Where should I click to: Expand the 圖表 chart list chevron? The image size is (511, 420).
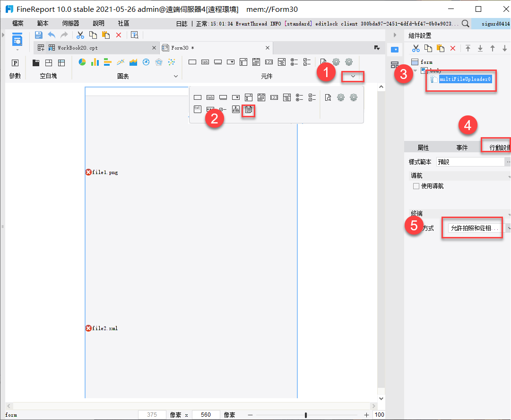click(176, 76)
